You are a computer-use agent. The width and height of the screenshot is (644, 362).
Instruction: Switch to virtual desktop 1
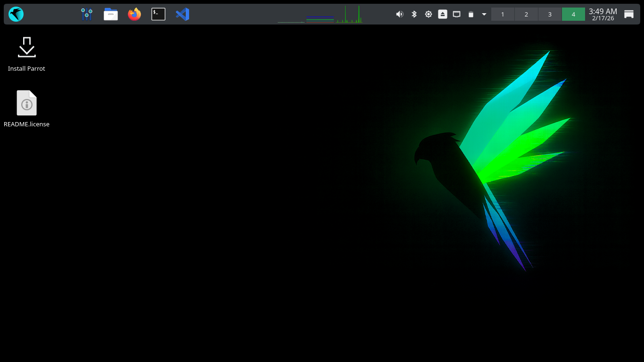[x=503, y=14]
